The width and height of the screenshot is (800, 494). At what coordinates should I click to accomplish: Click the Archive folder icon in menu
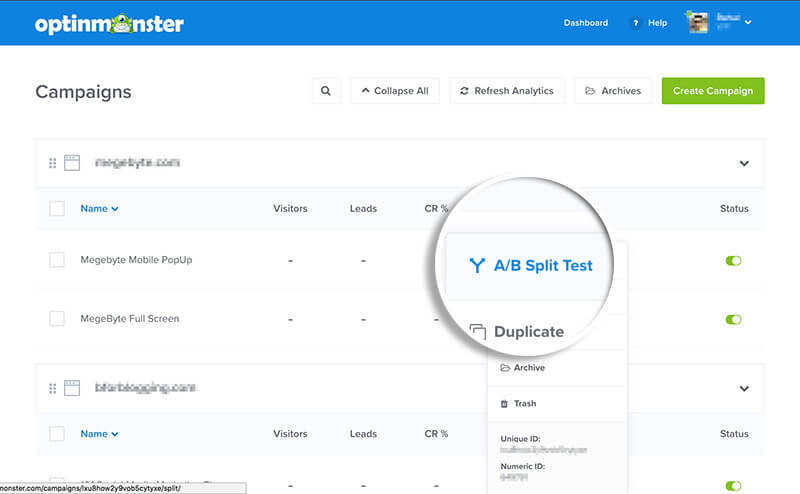coord(505,368)
